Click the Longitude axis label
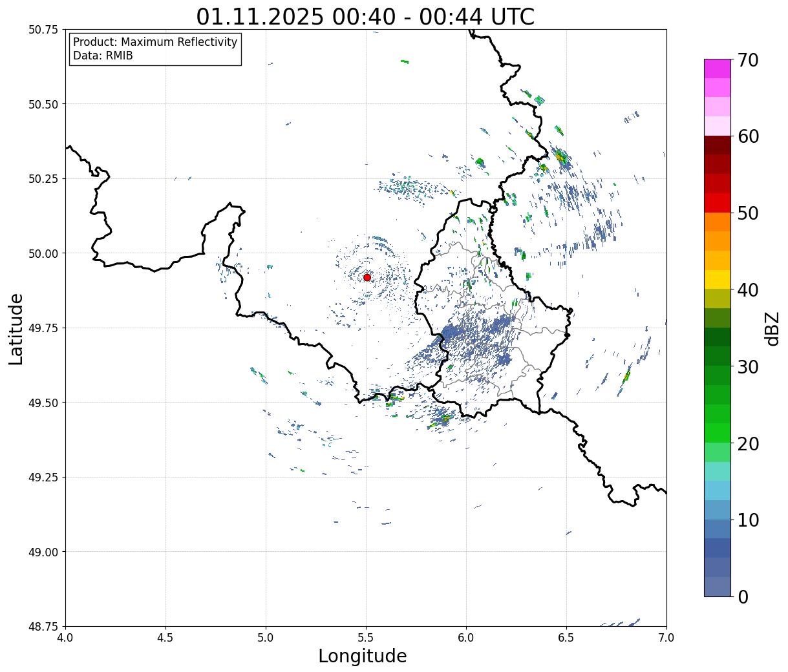 (x=363, y=656)
